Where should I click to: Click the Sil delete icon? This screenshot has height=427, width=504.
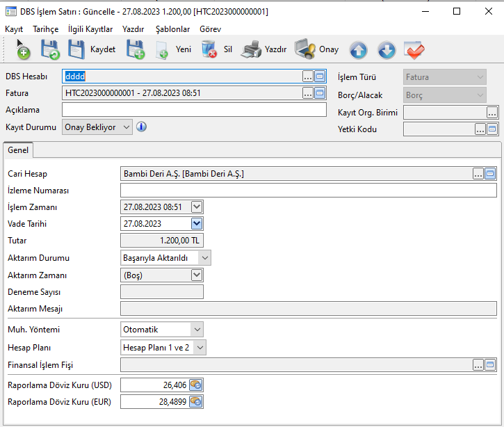coord(209,50)
